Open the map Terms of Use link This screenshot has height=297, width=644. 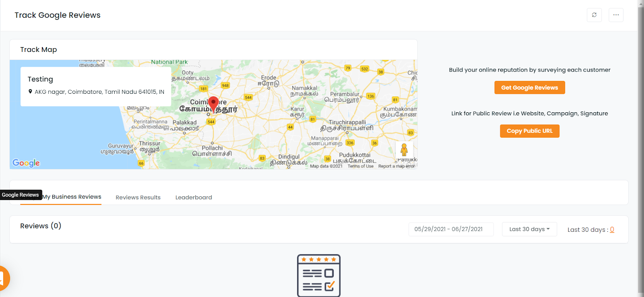pyautogui.click(x=360, y=166)
